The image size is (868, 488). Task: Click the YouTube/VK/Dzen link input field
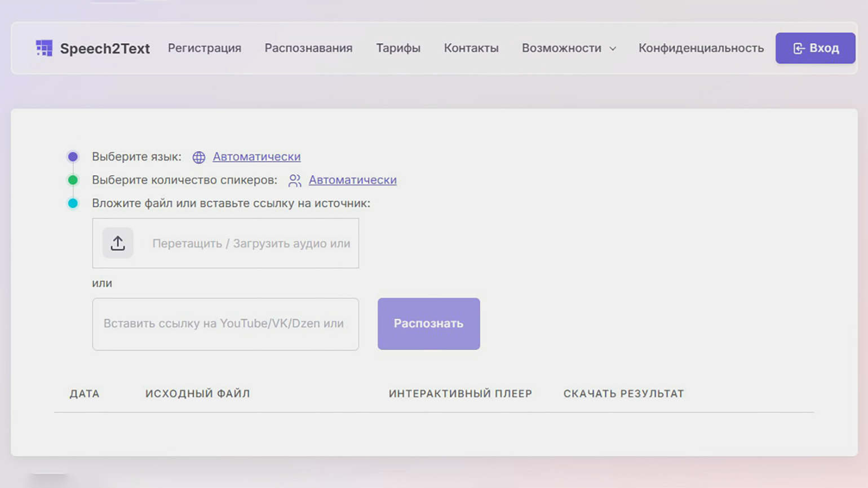click(x=225, y=324)
